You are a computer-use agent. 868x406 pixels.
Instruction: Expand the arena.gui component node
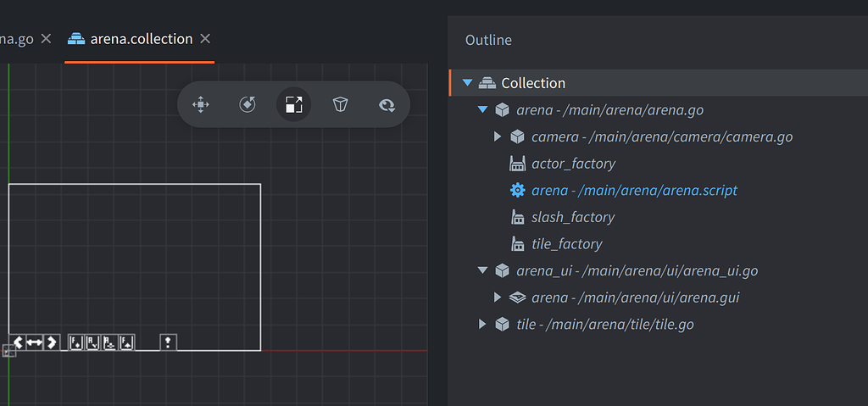[x=498, y=298]
